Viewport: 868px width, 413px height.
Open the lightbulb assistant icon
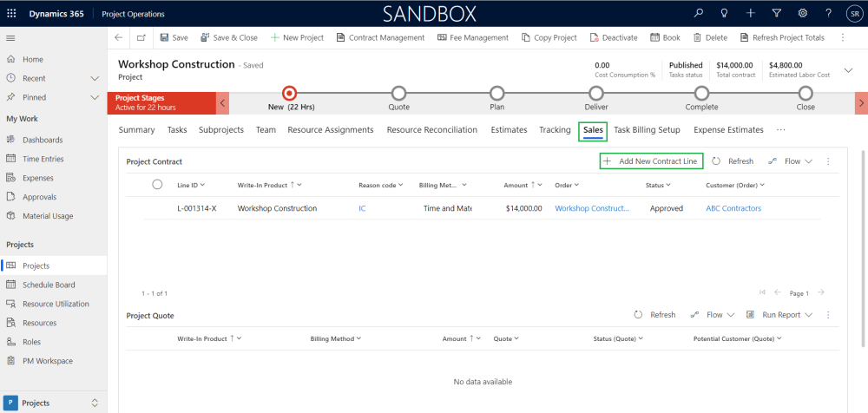[x=724, y=13]
